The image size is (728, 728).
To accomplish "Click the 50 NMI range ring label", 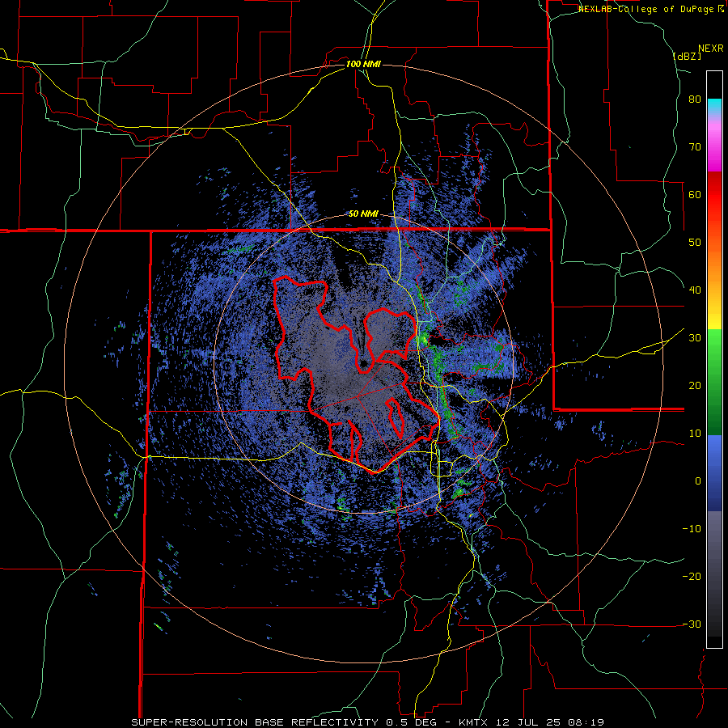I will (363, 214).
